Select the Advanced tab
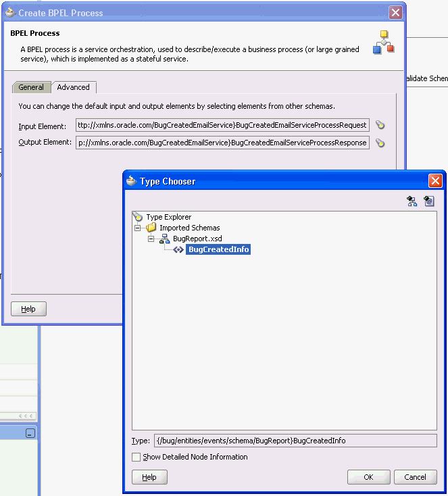Image resolution: width=448 pixels, height=496 pixels. tap(74, 87)
